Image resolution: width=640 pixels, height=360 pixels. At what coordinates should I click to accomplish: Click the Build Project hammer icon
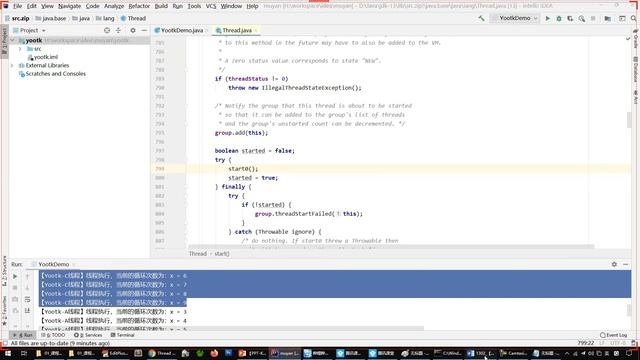[482, 18]
